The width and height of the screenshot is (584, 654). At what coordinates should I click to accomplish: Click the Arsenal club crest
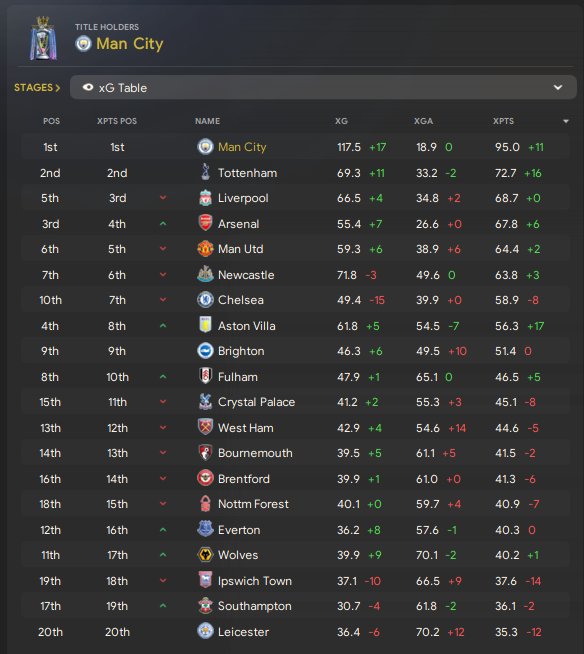tap(205, 224)
